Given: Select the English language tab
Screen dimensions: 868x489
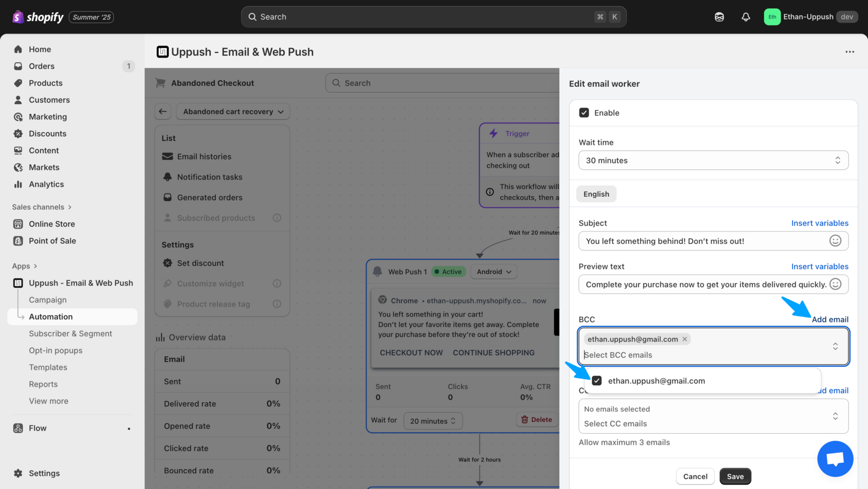Looking at the screenshot, I should coord(596,194).
